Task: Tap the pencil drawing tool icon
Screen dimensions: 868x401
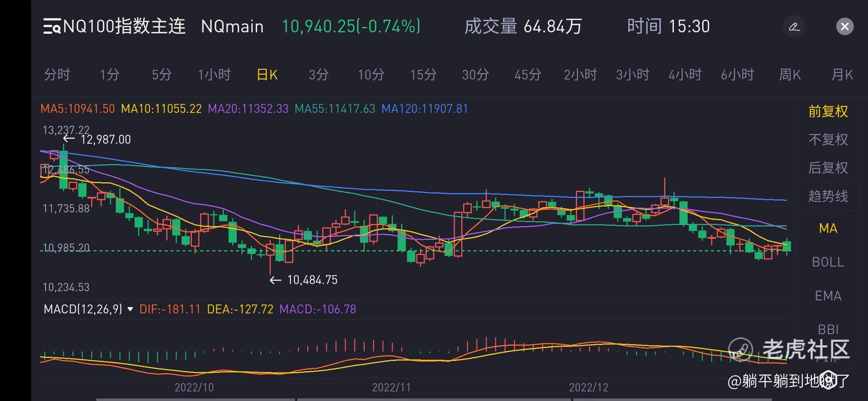Action: click(794, 27)
